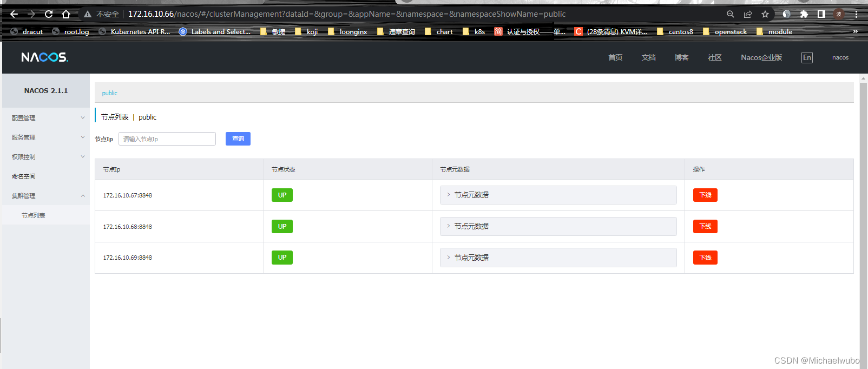The width and height of the screenshot is (868, 369).
Task: Click UP status of 172.16.10.69
Action: click(x=282, y=258)
